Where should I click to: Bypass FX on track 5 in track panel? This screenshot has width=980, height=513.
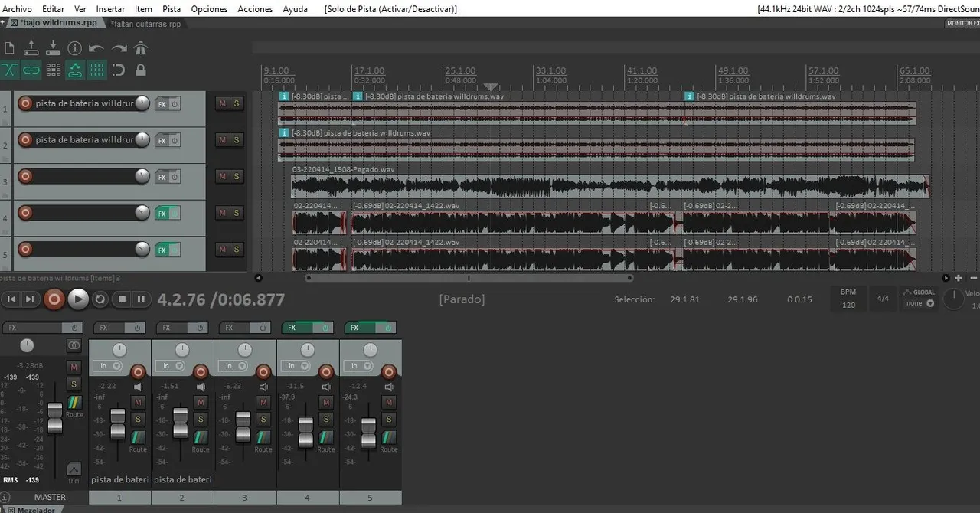point(175,250)
